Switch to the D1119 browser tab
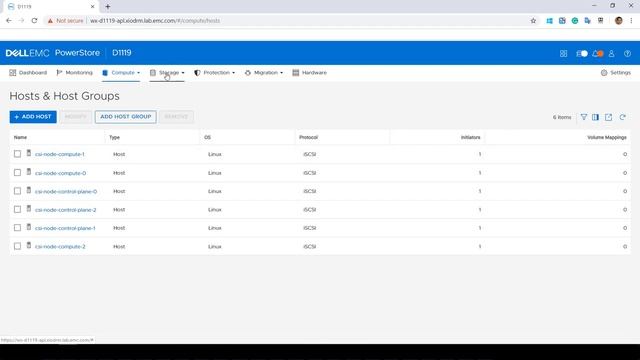640x360 pixels. pyautogui.click(x=51, y=7)
